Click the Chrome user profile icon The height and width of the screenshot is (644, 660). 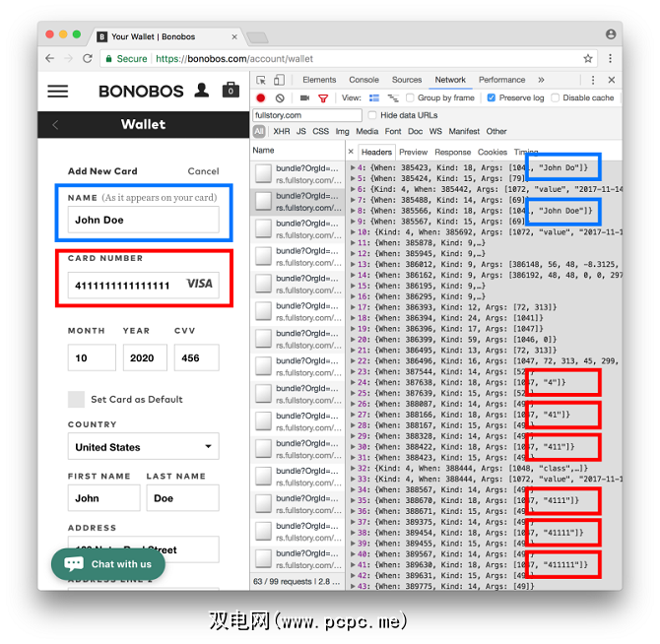(611, 34)
